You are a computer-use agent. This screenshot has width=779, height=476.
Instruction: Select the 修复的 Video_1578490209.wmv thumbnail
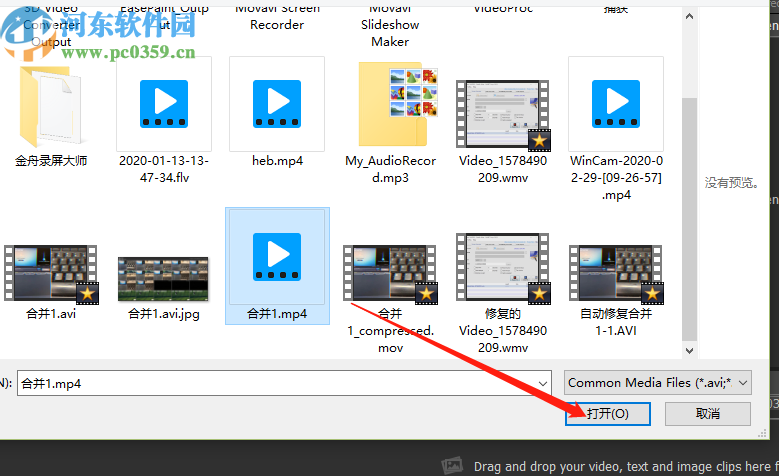503,267
